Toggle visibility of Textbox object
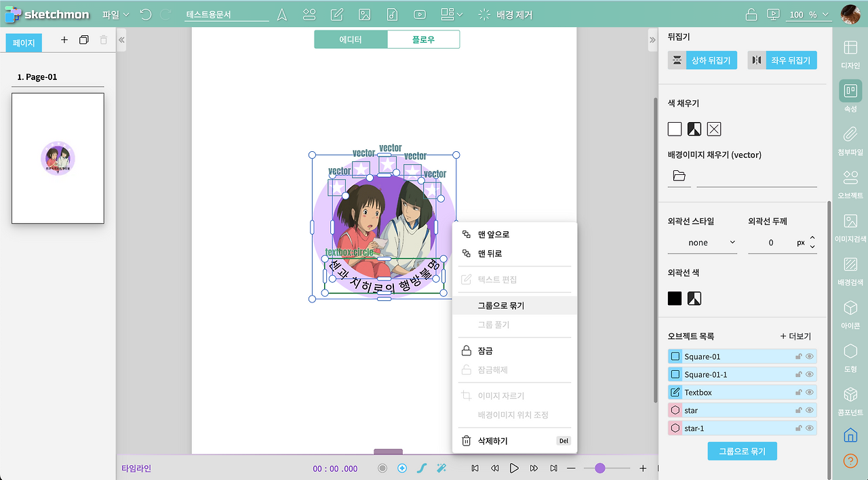The image size is (868, 480). coord(809,393)
